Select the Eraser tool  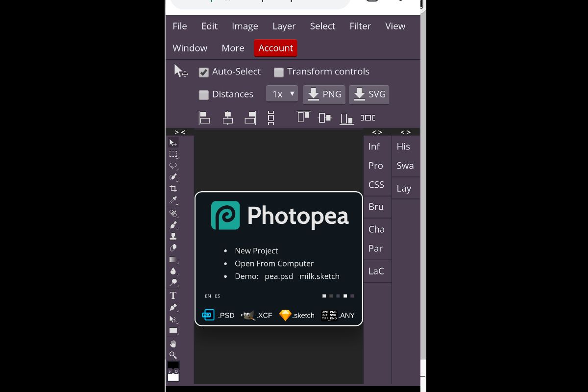click(173, 248)
